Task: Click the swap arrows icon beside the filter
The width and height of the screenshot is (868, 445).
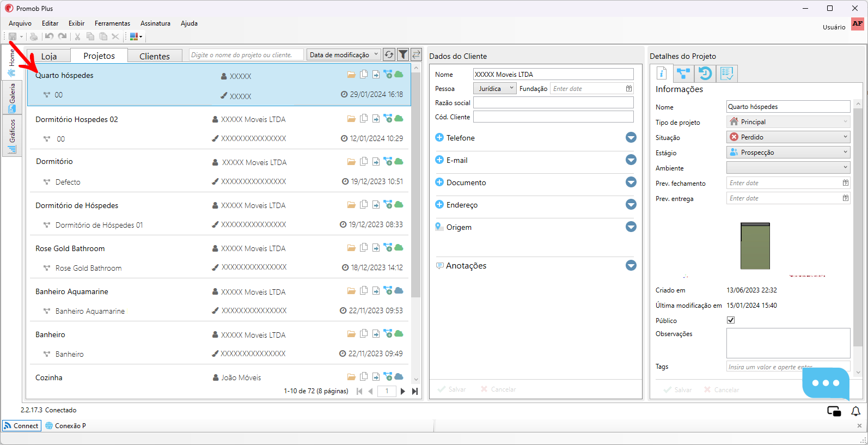Action: click(416, 54)
